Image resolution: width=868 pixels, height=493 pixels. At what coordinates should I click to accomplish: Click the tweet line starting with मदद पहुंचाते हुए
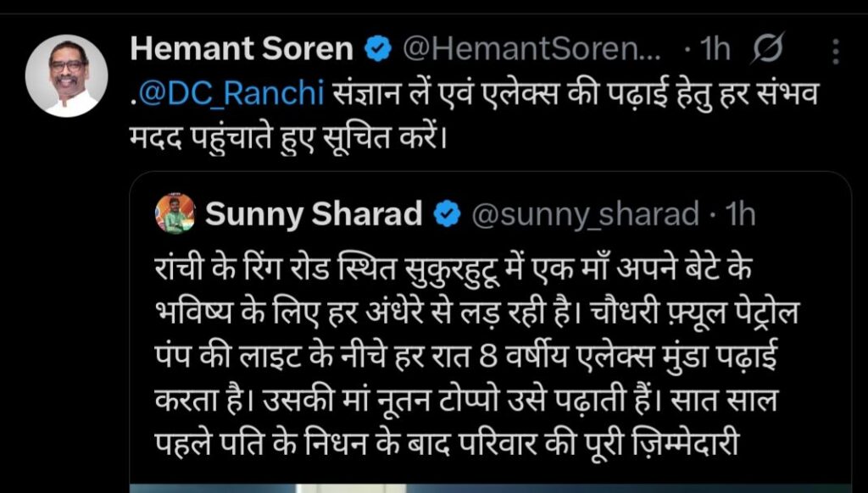click(300, 136)
